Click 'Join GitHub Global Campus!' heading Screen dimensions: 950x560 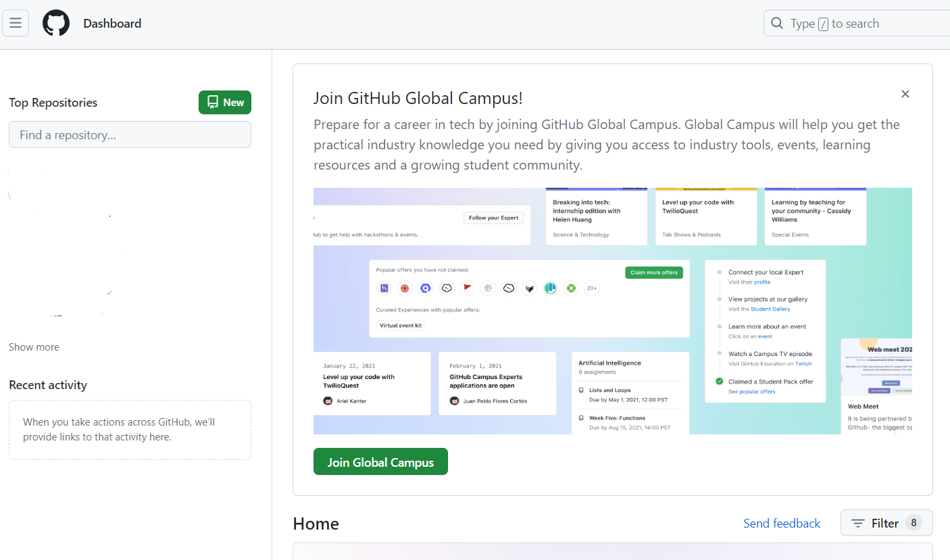pyautogui.click(x=418, y=98)
